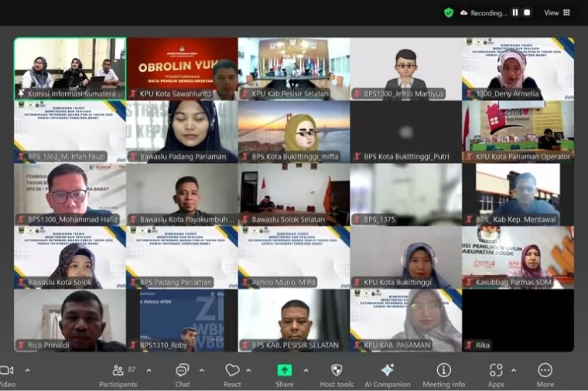Select BPS Padang Pariaman tile

pos(183,257)
